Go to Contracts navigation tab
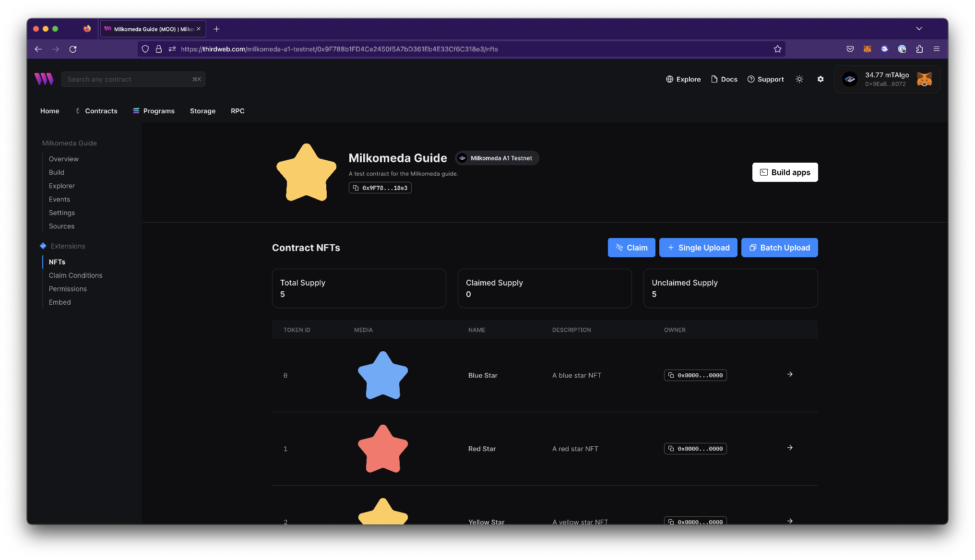Viewport: 975px width, 560px height. (101, 111)
